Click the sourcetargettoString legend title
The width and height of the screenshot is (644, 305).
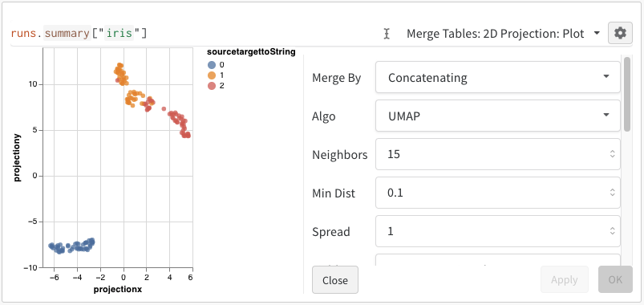pos(251,51)
